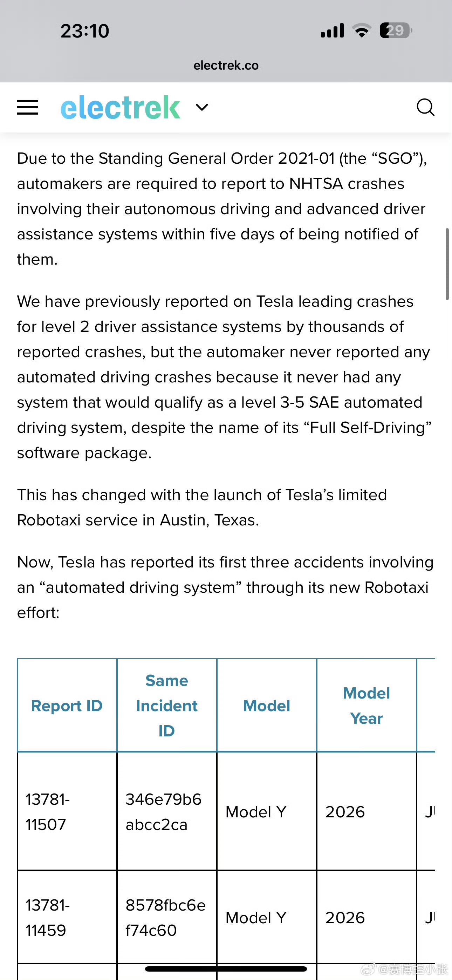452x980 pixels.
Task: Click the Model Year column header
Action: (367, 706)
